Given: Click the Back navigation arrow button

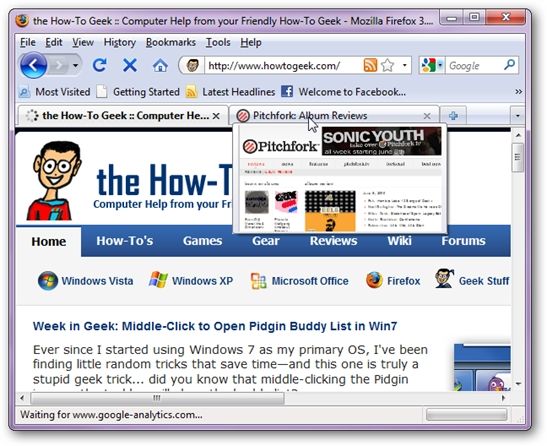Looking at the screenshot, I should pos(33,65).
